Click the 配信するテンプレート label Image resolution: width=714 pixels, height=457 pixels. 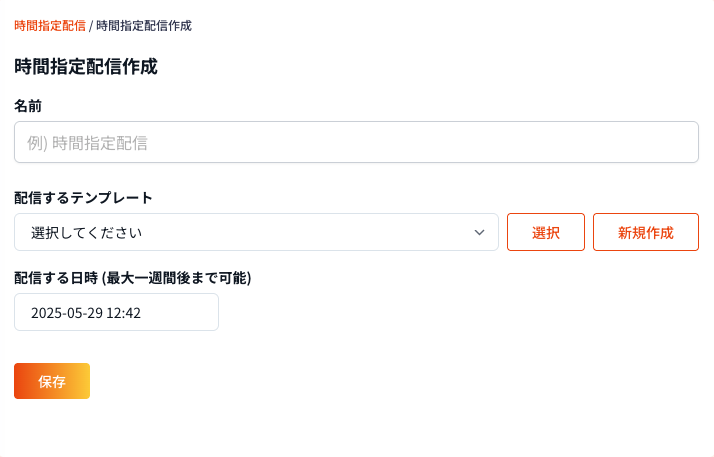[83, 197]
